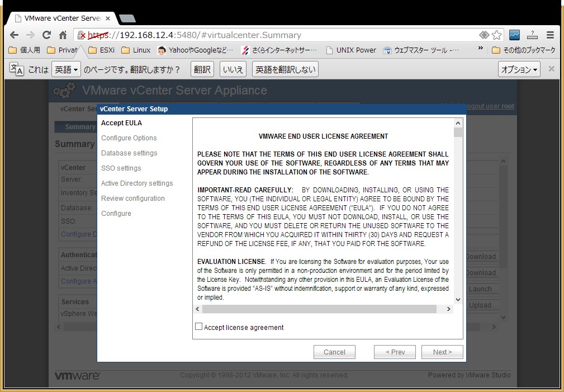Click the insecure https lock icon

click(82, 35)
